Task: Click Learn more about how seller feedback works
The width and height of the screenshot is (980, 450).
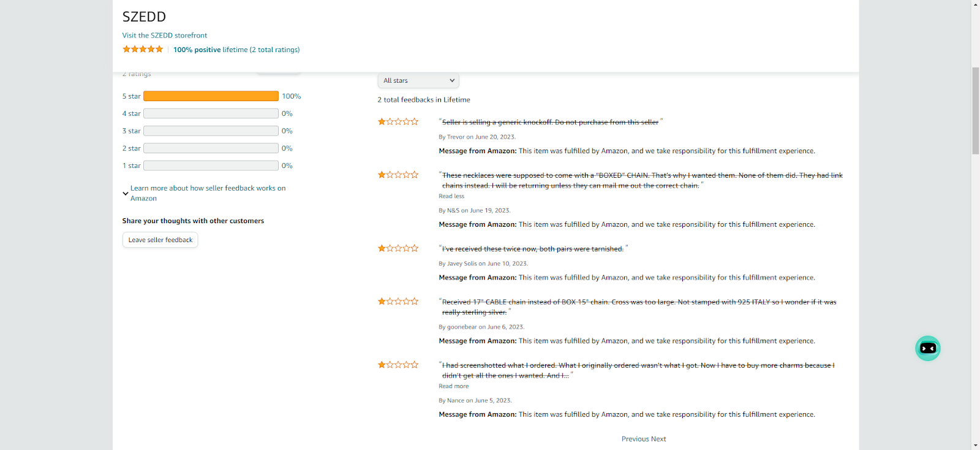Action: tap(208, 193)
